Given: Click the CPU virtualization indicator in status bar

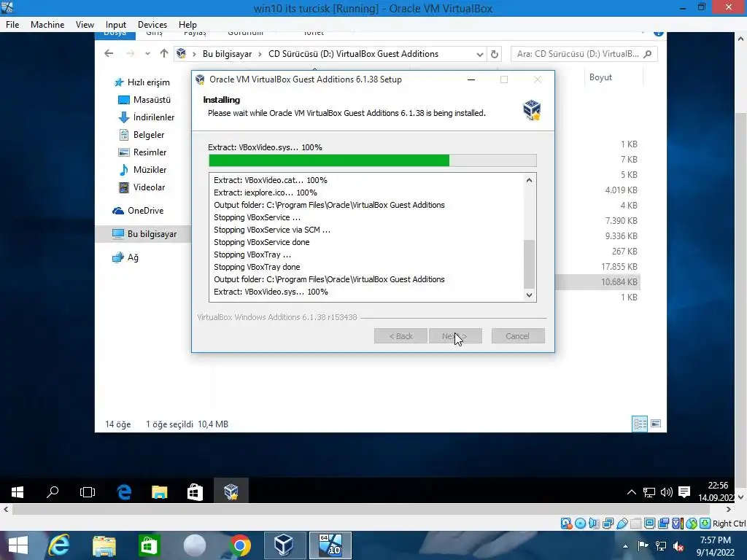Looking at the screenshot, I should click(677, 524).
